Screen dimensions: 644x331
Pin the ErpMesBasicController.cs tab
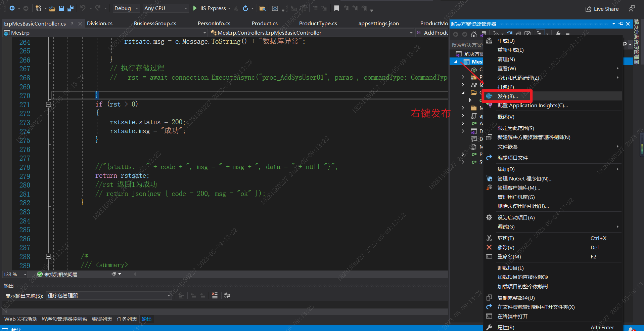tap(72, 24)
